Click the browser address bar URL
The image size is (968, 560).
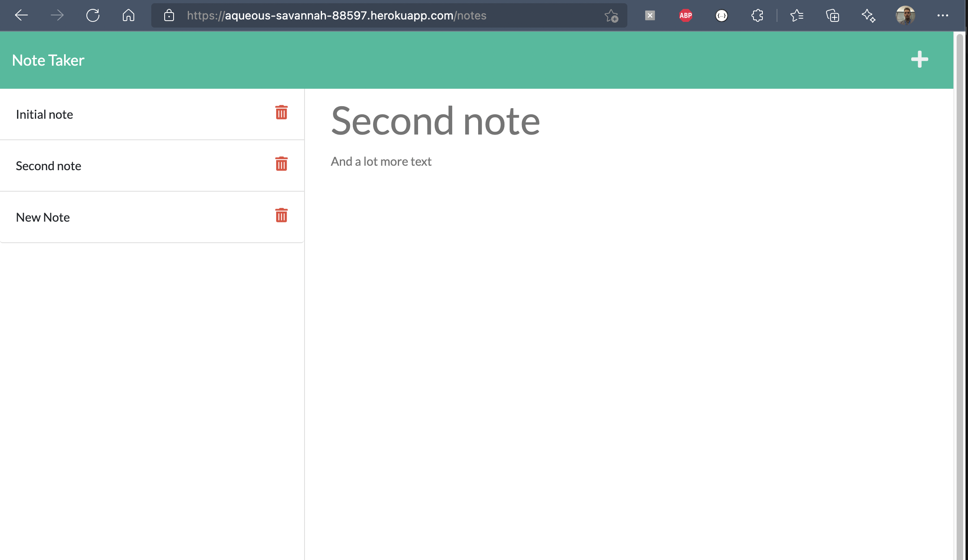[x=337, y=15]
